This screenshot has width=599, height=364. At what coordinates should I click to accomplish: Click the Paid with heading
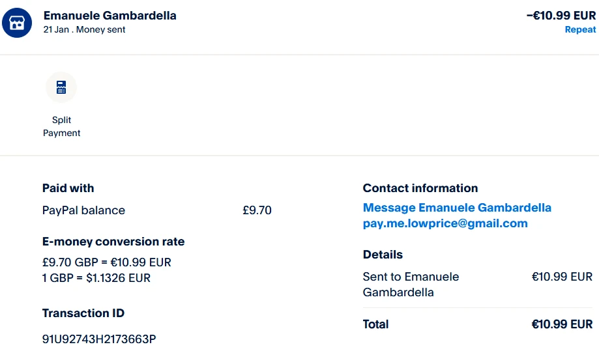[x=68, y=188]
